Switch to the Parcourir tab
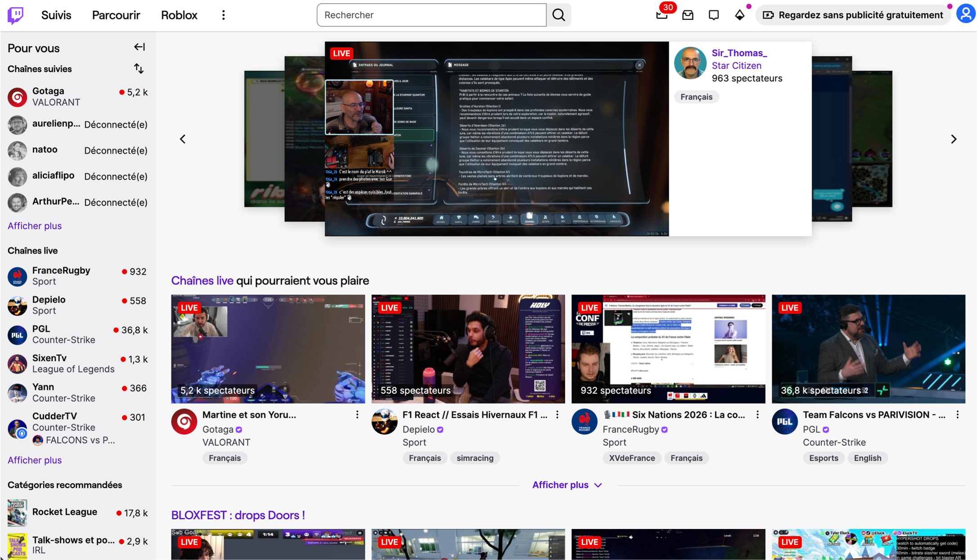Image resolution: width=977 pixels, height=560 pixels. [x=116, y=15]
